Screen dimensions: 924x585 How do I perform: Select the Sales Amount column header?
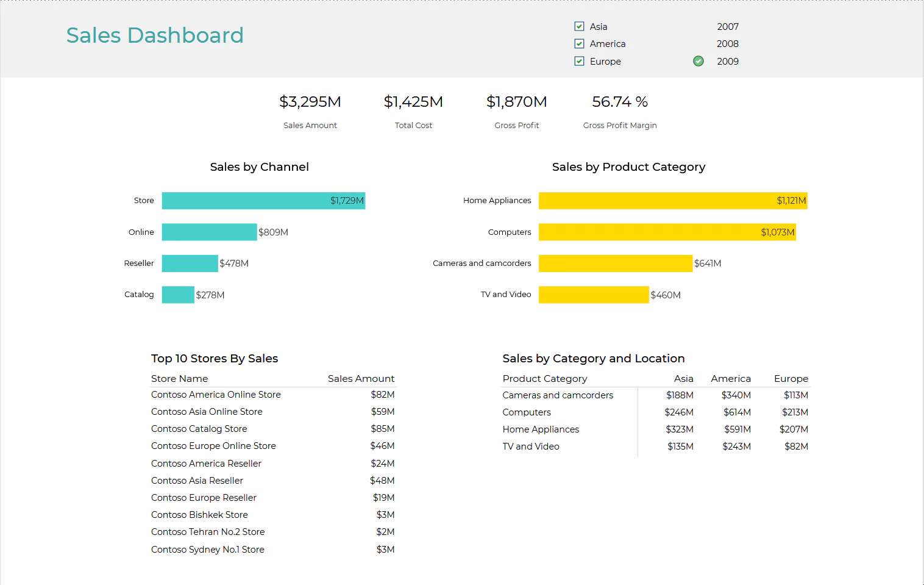point(361,378)
